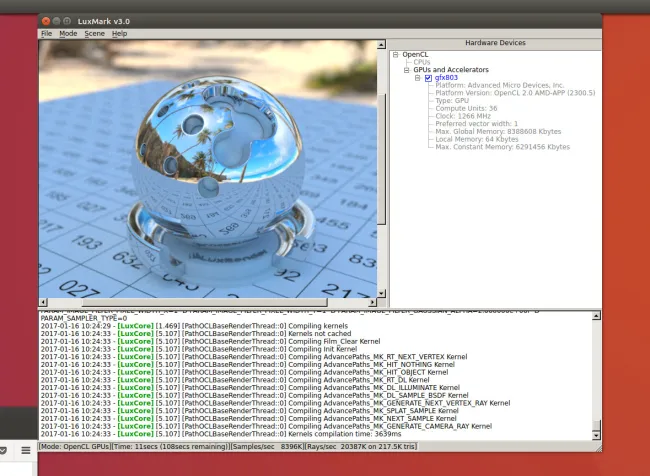Collapse the GPUs and Accelerators node

[x=407, y=70]
